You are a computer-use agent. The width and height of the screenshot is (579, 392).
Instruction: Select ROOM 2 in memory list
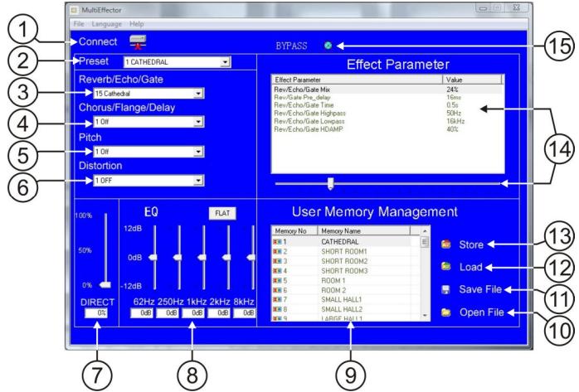333,290
